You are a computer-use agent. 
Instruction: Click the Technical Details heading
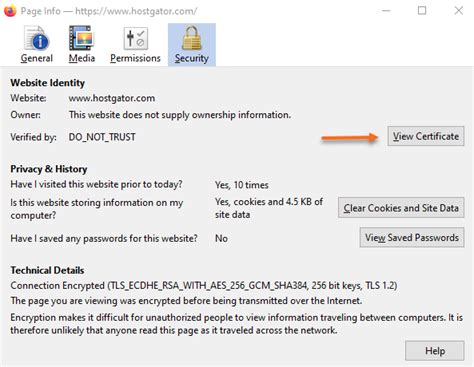[47, 270]
